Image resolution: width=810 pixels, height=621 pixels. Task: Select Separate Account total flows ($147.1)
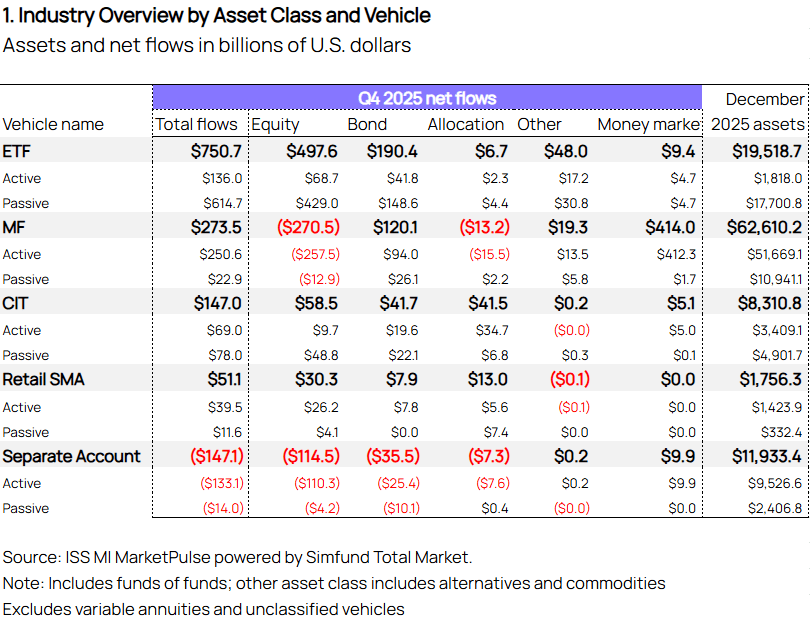(217, 456)
